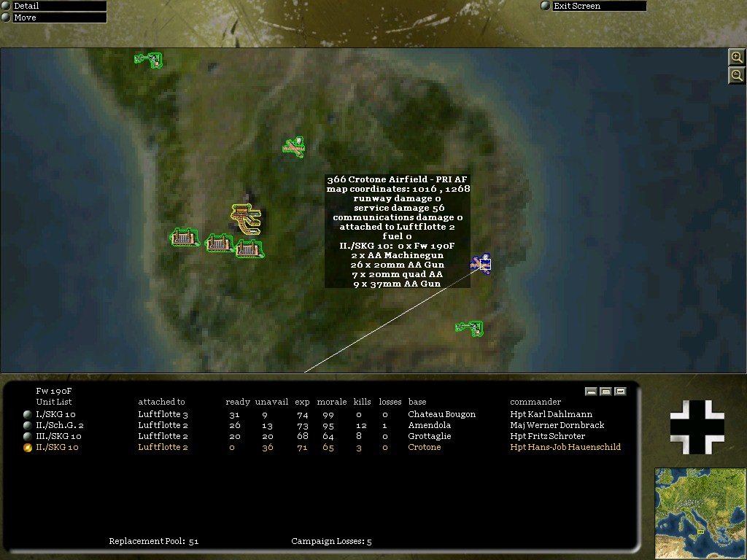Click the 'I./SKG 10' unit name

click(x=55, y=414)
